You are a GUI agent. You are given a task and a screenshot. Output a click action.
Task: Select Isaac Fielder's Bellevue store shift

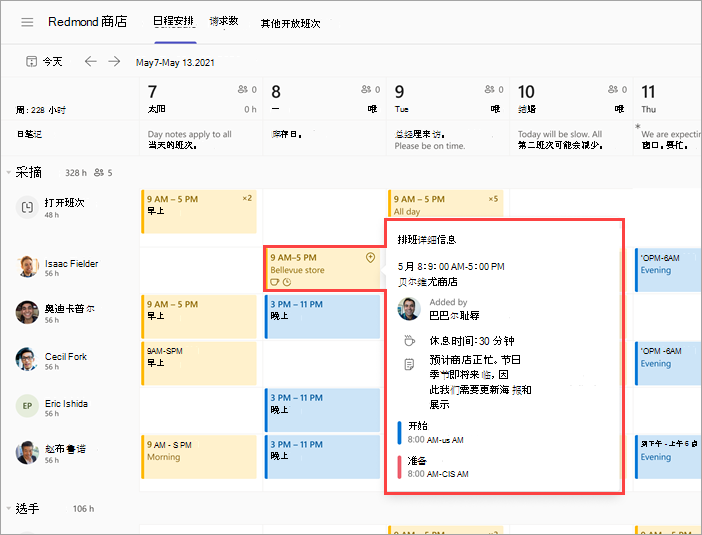[322, 269]
